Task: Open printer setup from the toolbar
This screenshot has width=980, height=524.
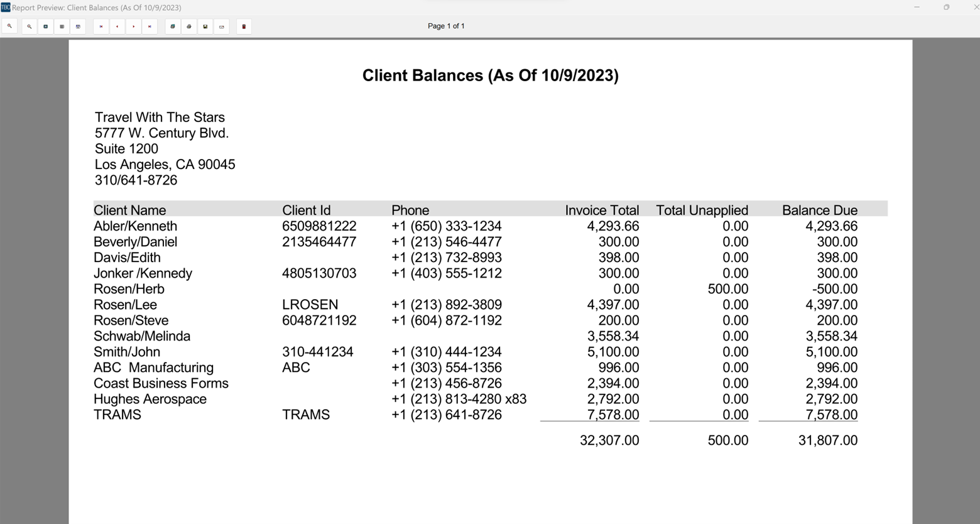Action: pyautogui.click(x=172, y=26)
